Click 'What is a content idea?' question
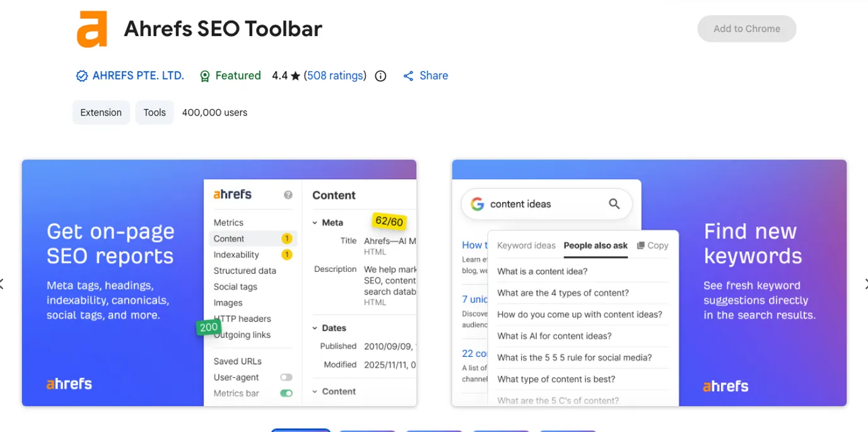 coord(542,271)
